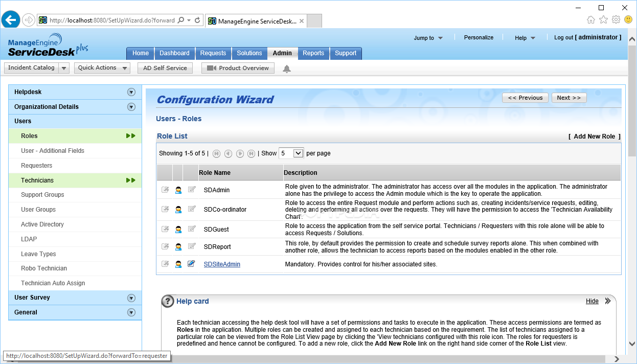This screenshot has height=364, width=637.
Task: Switch to the Support tab
Action: click(x=346, y=53)
